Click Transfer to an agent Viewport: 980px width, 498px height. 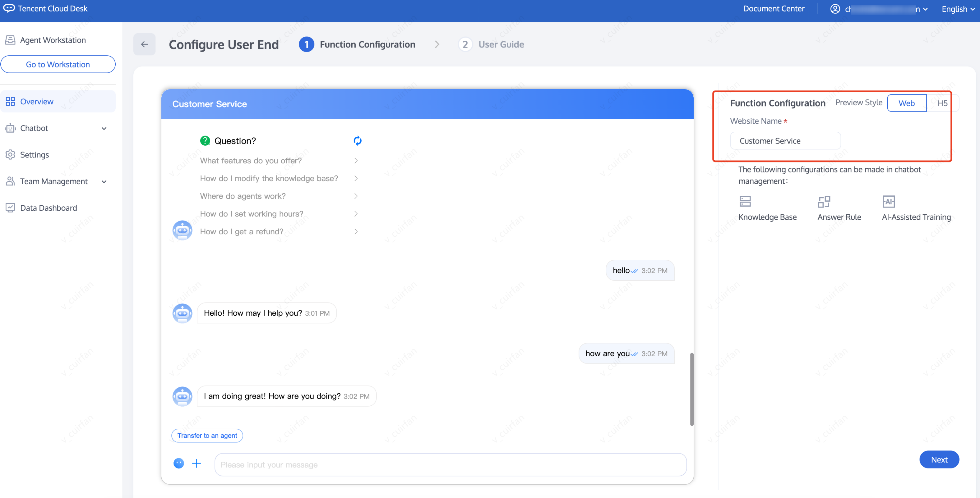pos(207,435)
